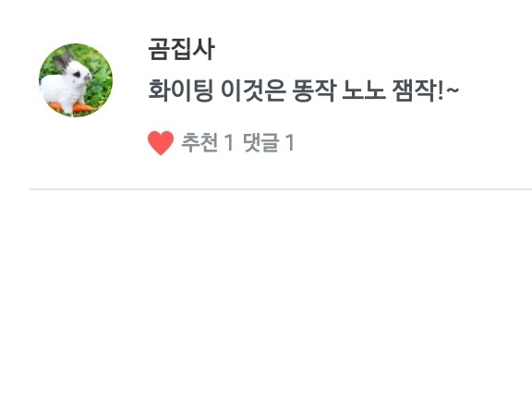Open the white rabbit profile picture
Image resolution: width=532 pixels, height=399 pixels.
(x=76, y=80)
